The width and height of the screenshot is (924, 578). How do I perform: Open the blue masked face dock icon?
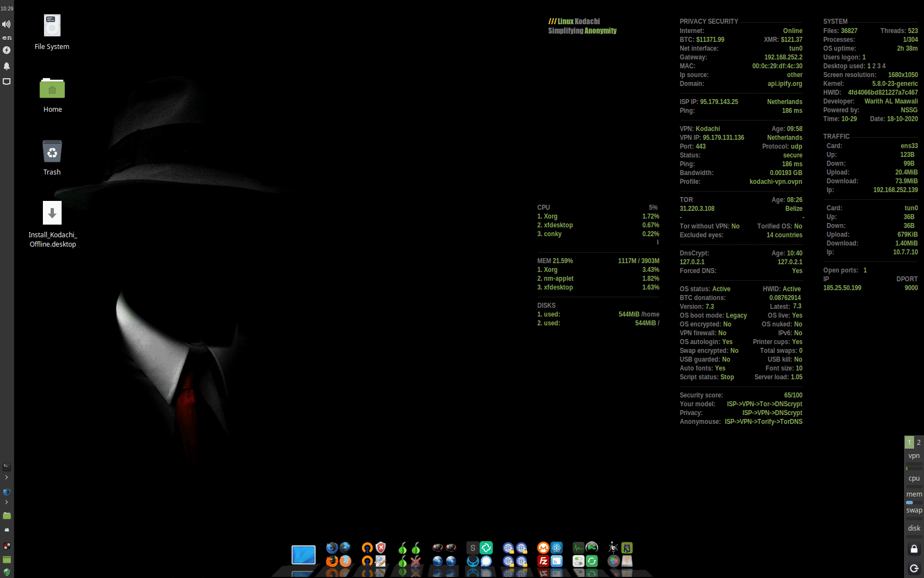tap(472, 561)
